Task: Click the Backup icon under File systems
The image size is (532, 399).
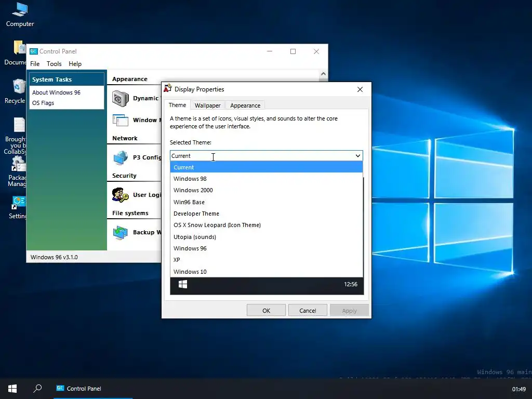Action: pyautogui.click(x=121, y=233)
